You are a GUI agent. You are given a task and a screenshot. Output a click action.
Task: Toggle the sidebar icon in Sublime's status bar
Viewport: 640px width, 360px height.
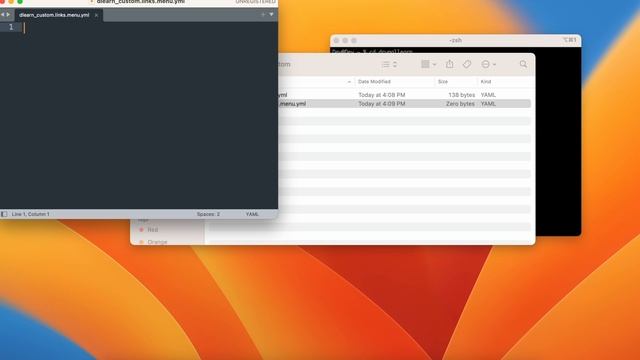coord(4,214)
